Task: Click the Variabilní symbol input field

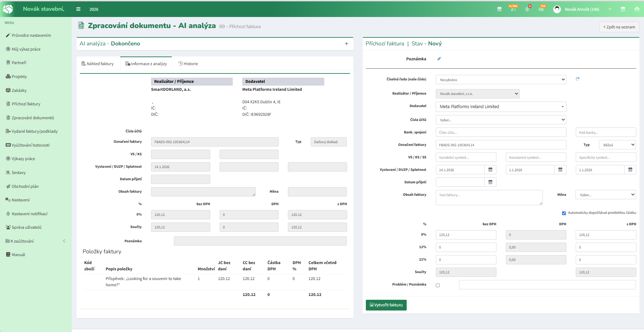Action: click(x=466, y=157)
